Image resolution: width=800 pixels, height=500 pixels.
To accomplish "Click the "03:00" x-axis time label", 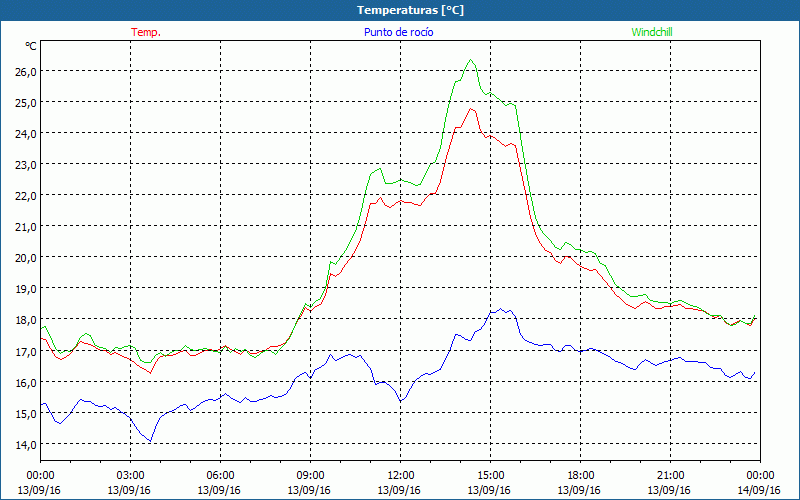I will 131,476.
